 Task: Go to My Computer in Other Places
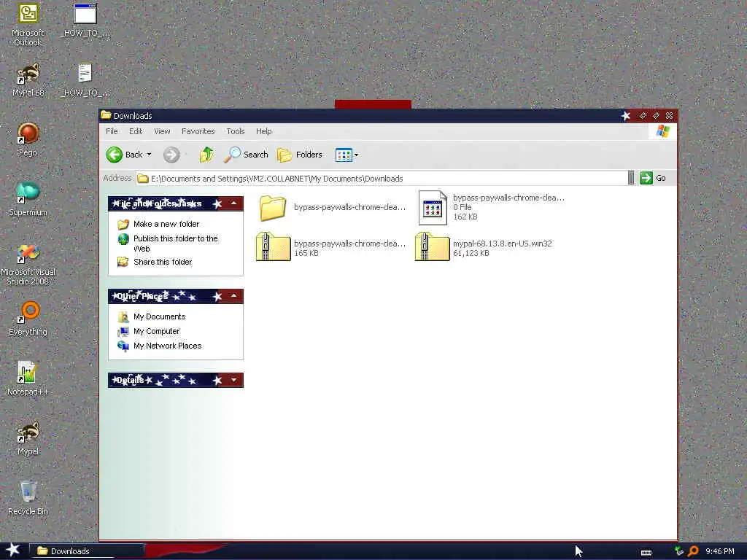[x=156, y=332]
